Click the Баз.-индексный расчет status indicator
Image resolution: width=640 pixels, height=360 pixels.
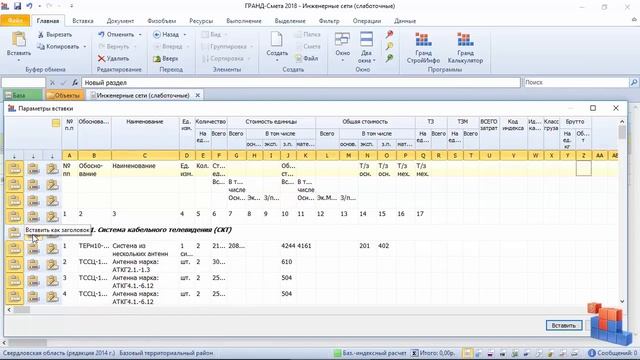[x=370, y=353]
